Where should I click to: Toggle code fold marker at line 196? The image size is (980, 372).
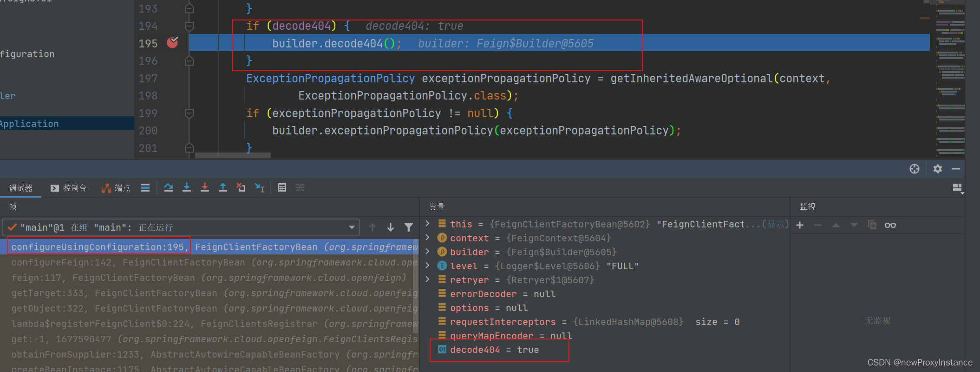tap(189, 61)
